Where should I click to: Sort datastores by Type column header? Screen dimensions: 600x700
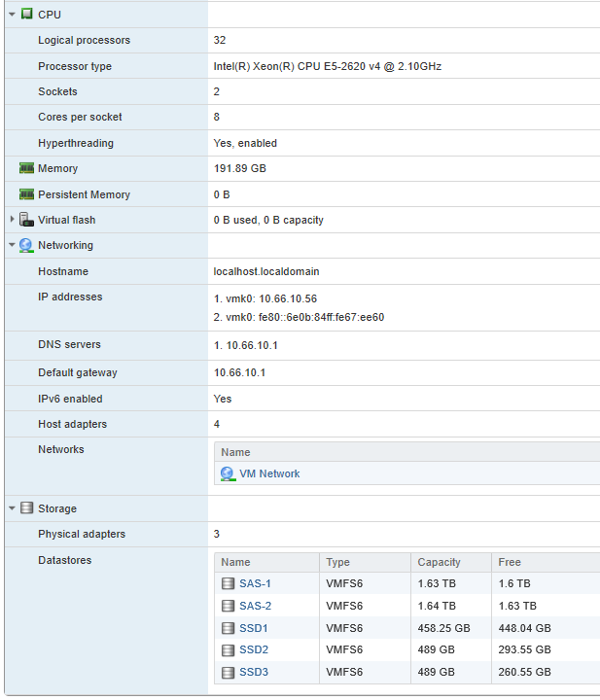338,563
